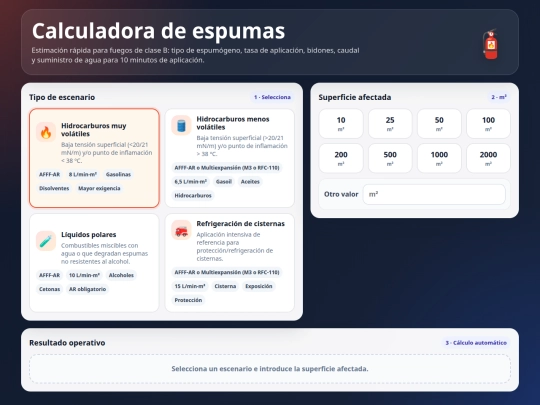Click the 'Tipo de escenario' heading
Image resolution: width=540 pixels, height=405 pixels.
[62, 97]
